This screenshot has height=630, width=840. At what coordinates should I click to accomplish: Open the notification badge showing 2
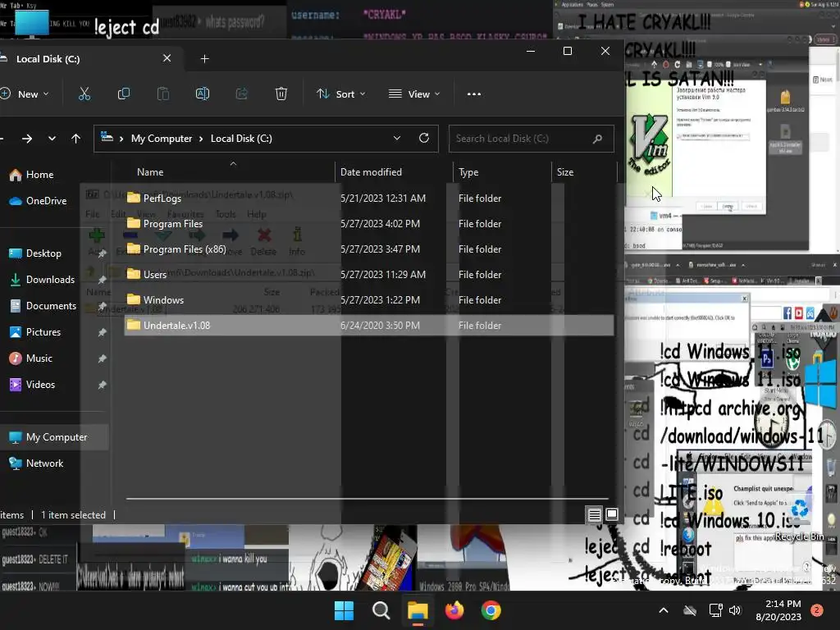816,610
